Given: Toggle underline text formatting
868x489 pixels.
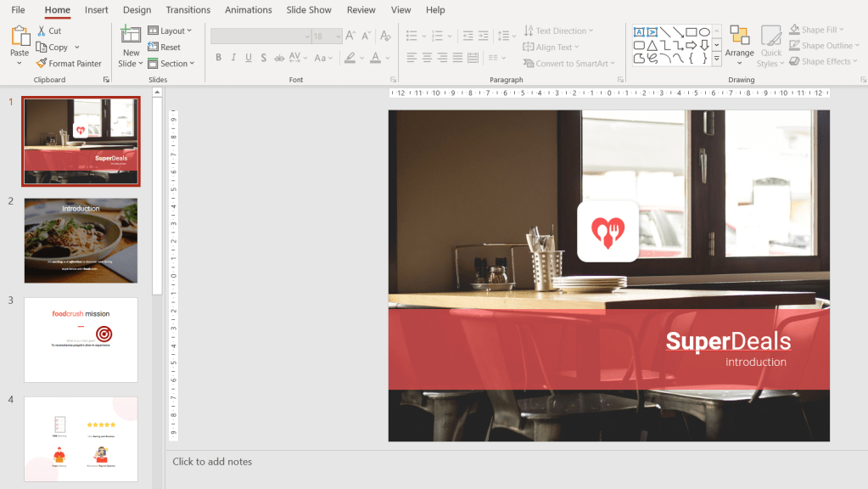Looking at the screenshot, I should (x=249, y=59).
